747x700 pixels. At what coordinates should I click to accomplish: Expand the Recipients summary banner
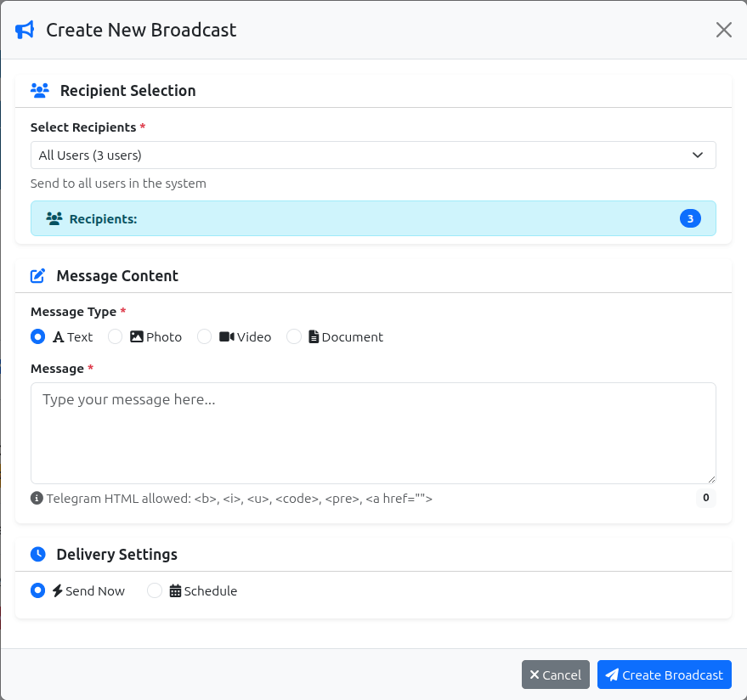point(373,217)
